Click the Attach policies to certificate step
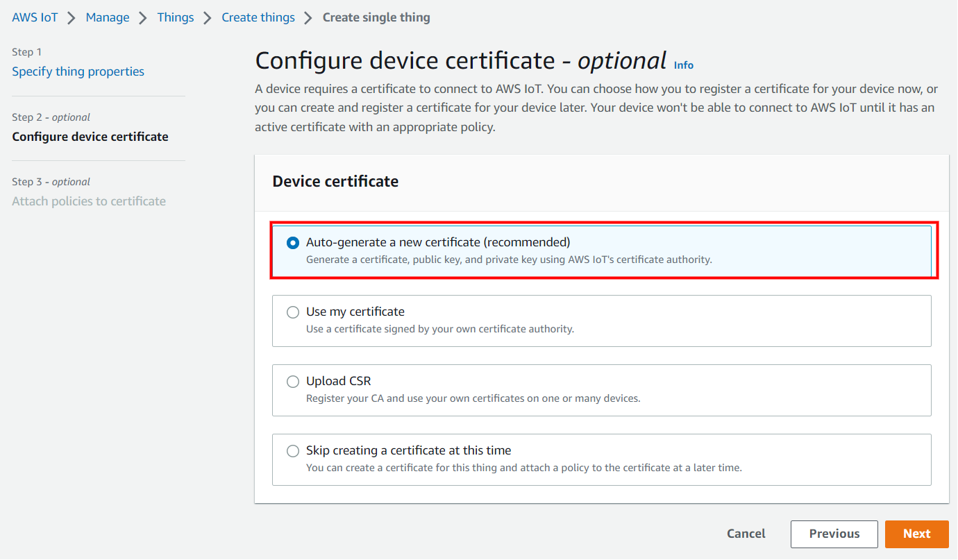Image resolution: width=958 pixels, height=560 pixels. (89, 201)
